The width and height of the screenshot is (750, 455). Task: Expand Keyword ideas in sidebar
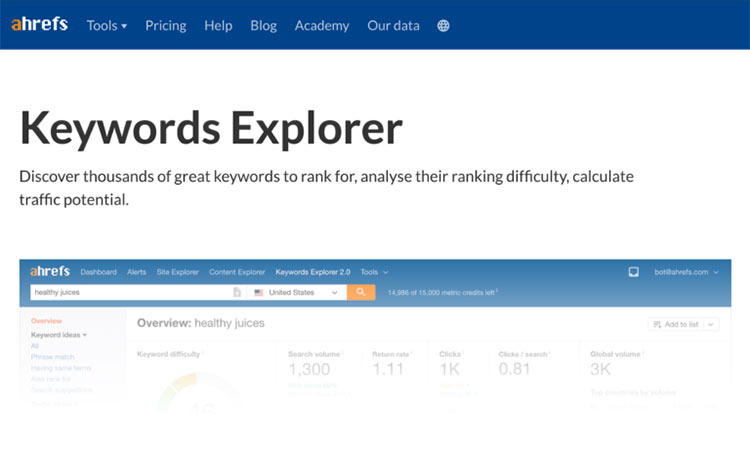(x=59, y=334)
